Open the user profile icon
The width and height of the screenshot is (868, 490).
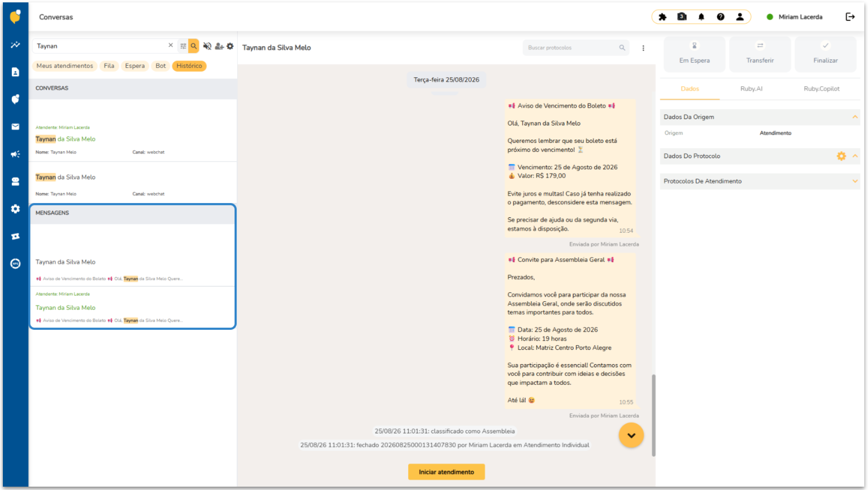[740, 17]
